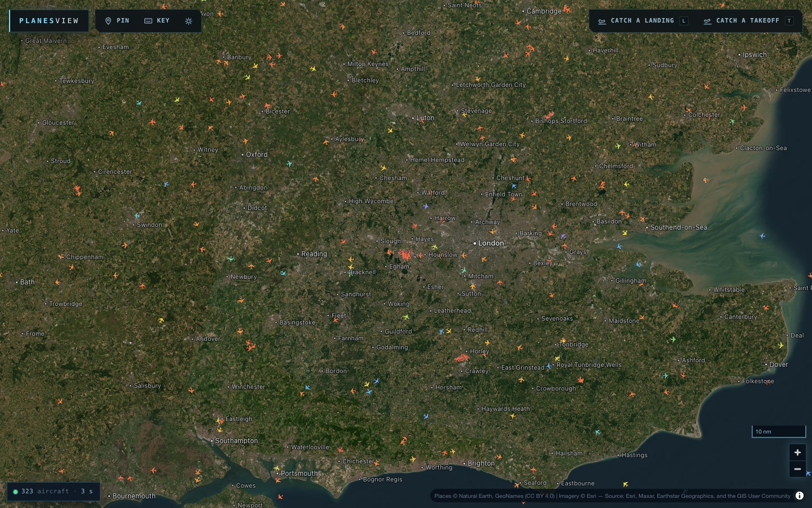
Task: Click the Catch a Takeoff button
Action: pos(748,21)
